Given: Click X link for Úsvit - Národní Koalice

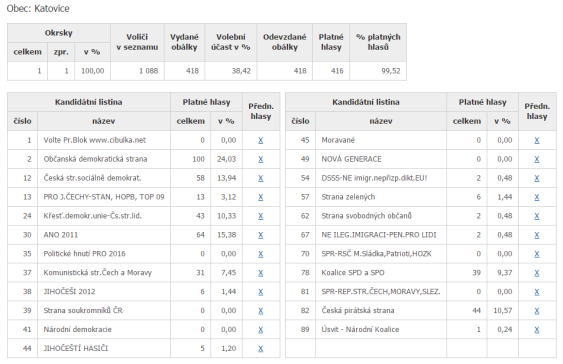Looking at the screenshot, I should pos(537,330).
